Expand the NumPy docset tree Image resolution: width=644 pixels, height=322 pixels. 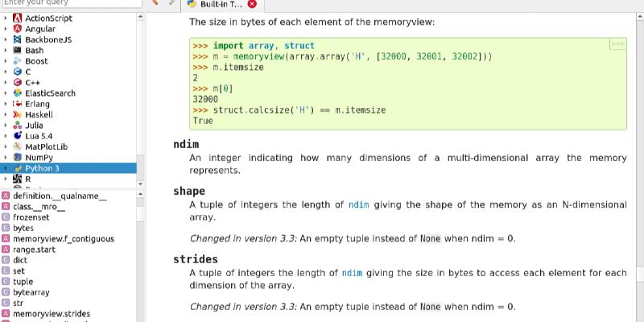coord(6,157)
